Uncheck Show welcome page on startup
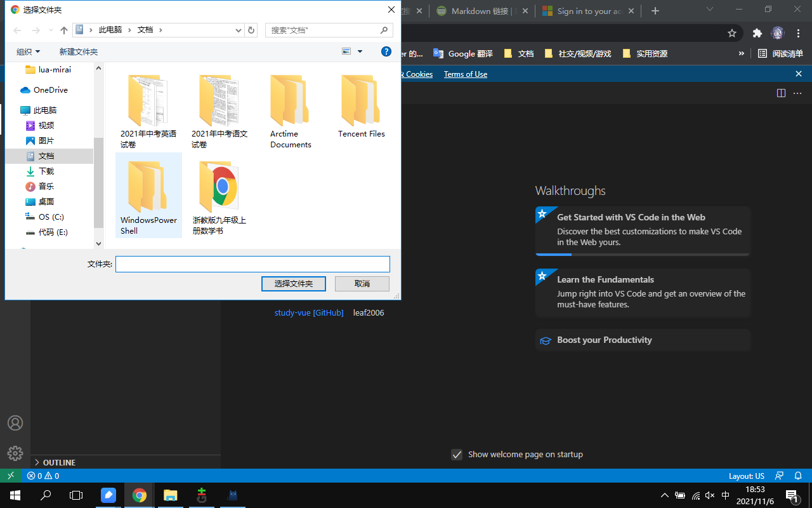The width and height of the screenshot is (812, 508). (x=457, y=455)
